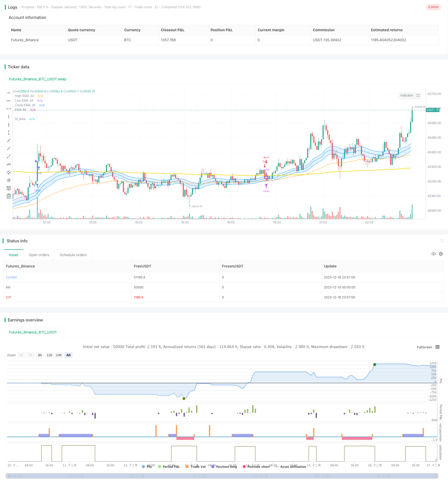Click the cloud download icon in Status info
Viewport: 448px width, 486px height.
click(x=434, y=254)
